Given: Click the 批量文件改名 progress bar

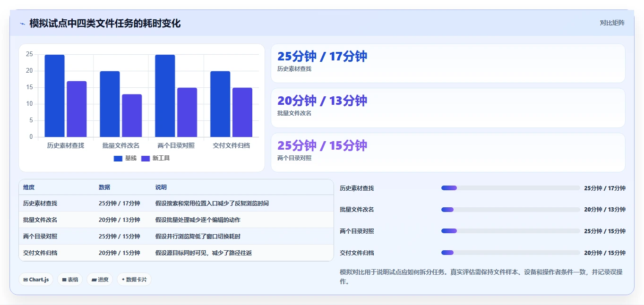Looking at the screenshot, I should (510, 210).
